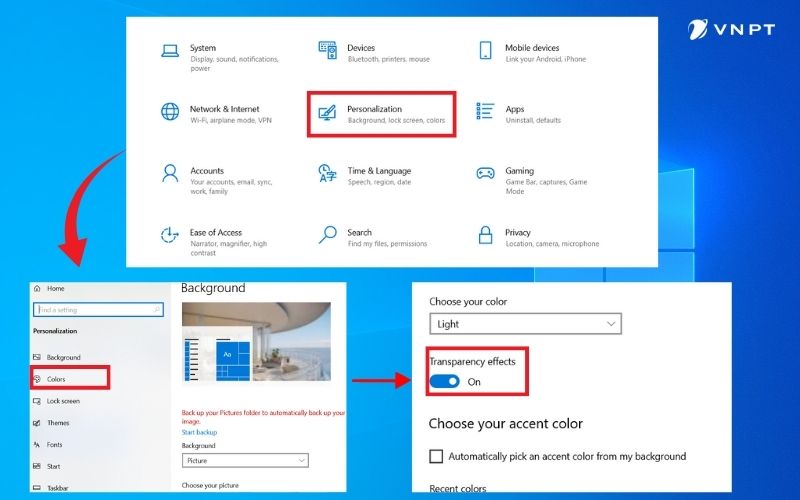Click the Apps list icon

click(x=485, y=111)
